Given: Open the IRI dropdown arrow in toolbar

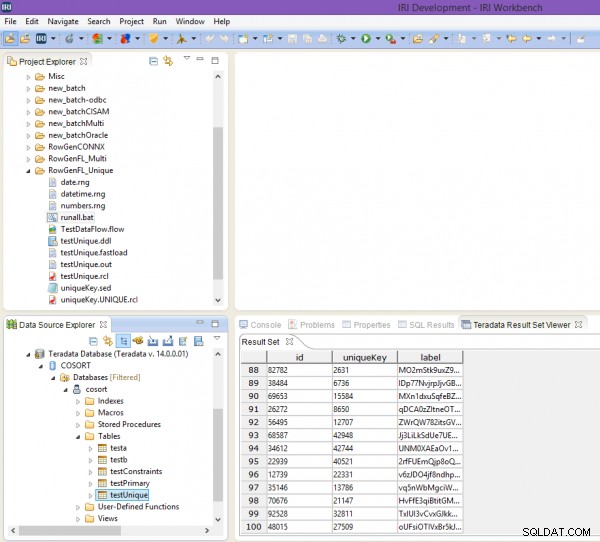Looking at the screenshot, I should (x=53, y=38).
